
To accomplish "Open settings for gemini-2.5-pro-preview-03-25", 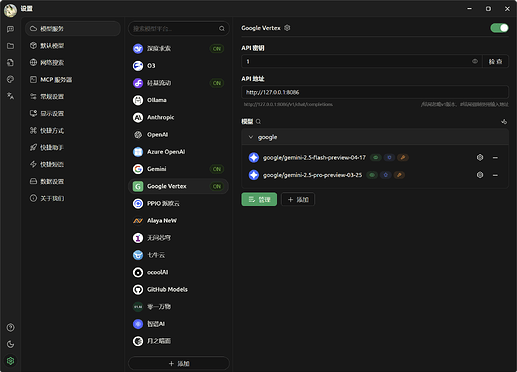I will 480,175.
